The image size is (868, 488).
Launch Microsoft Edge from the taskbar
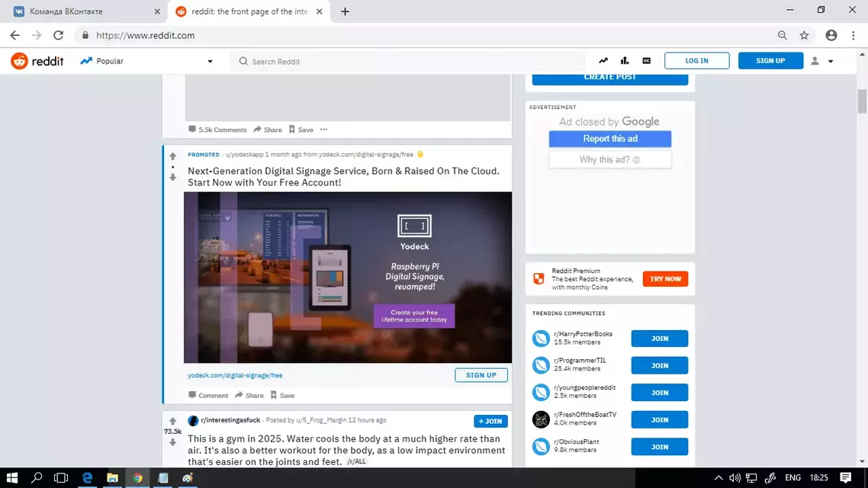[87, 478]
